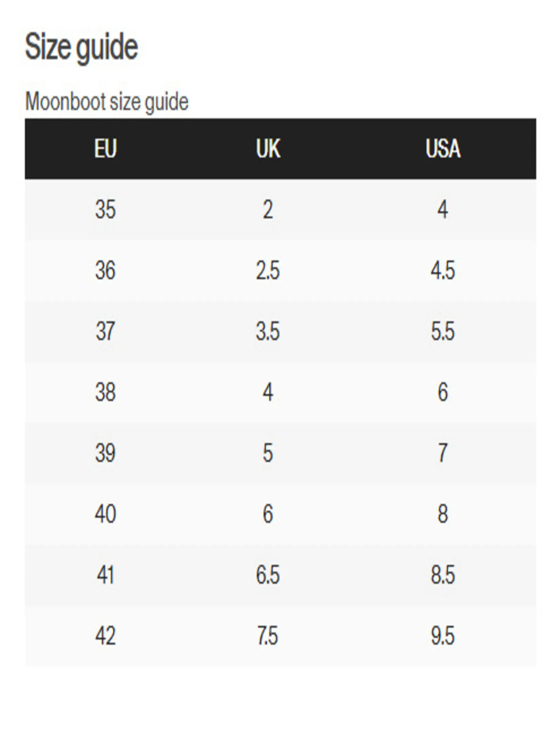Viewport: 560px width, 746px height.
Task: Click the USA column header
Action: pyautogui.click(x=443, y=149)
